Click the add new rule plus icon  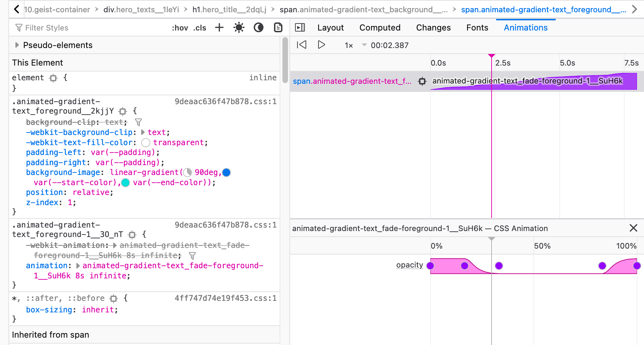[219, 28]
